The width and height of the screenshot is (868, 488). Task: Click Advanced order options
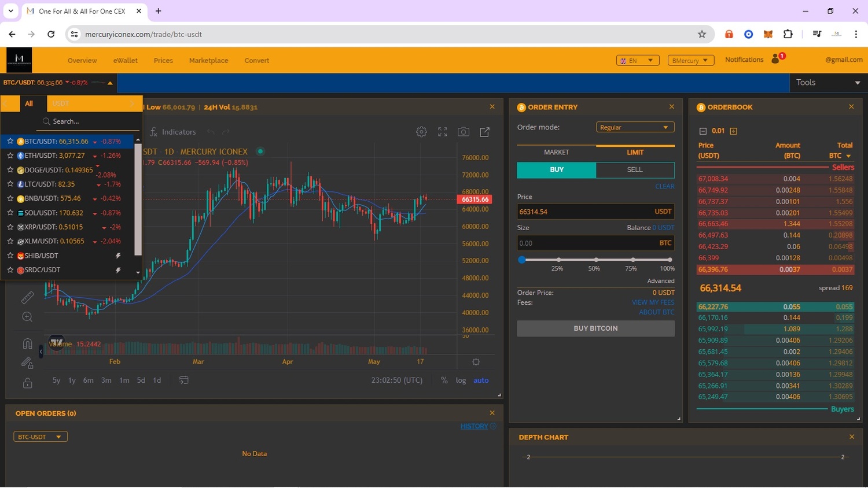[661, 281]
